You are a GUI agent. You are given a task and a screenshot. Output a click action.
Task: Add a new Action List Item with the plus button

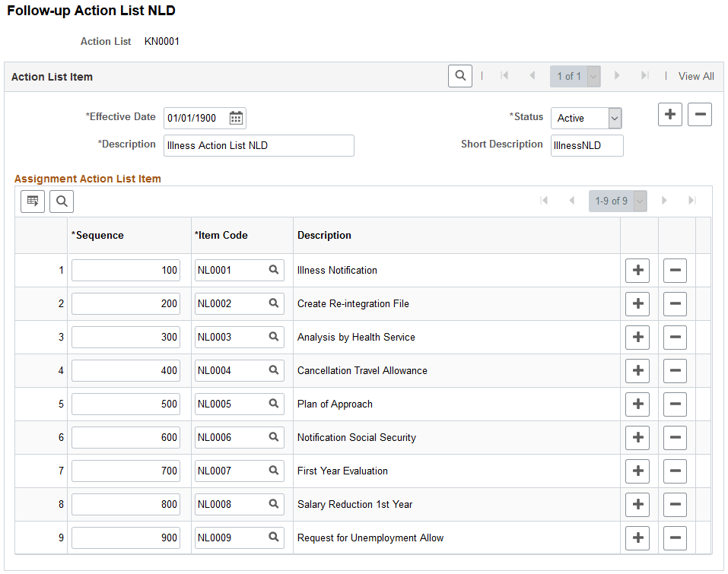pyautogui.click(x=669, y=114)
